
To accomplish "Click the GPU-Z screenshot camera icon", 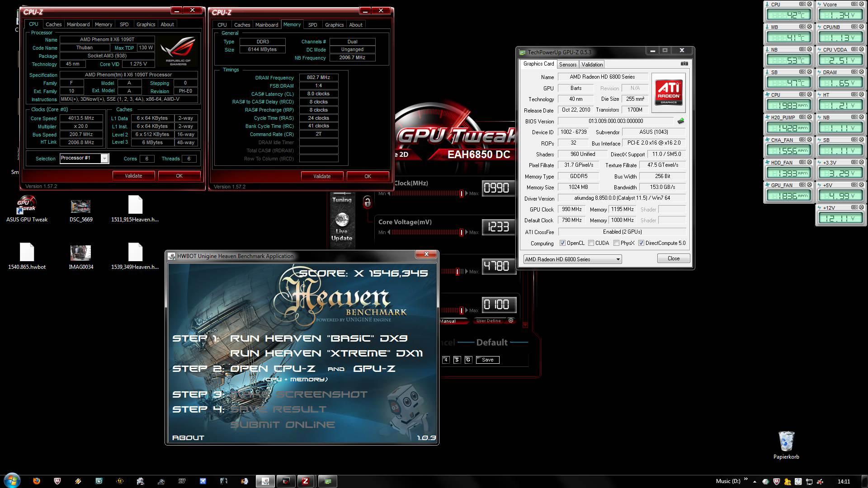I will tap(684, 64).
